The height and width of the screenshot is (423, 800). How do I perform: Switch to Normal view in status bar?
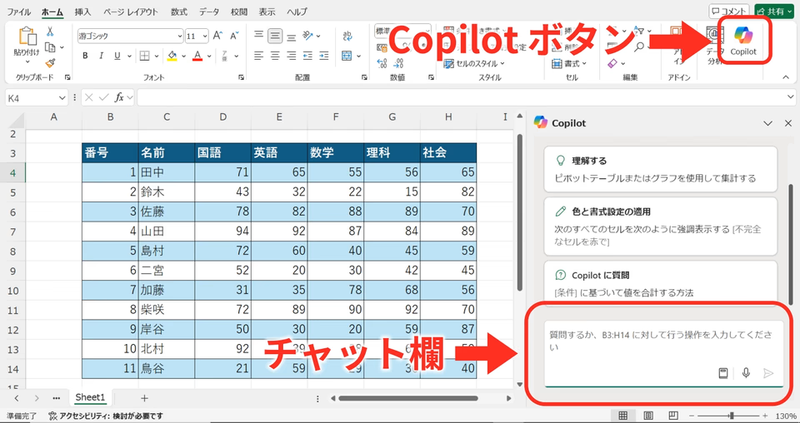click(623, 415)
